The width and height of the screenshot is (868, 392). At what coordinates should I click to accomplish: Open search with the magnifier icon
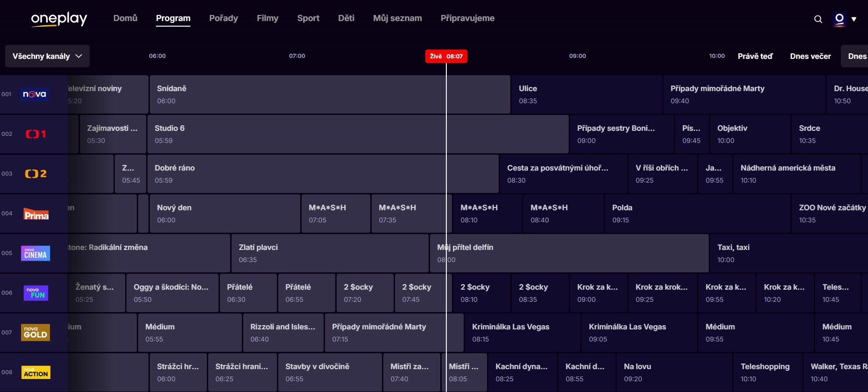pos(818,19)
